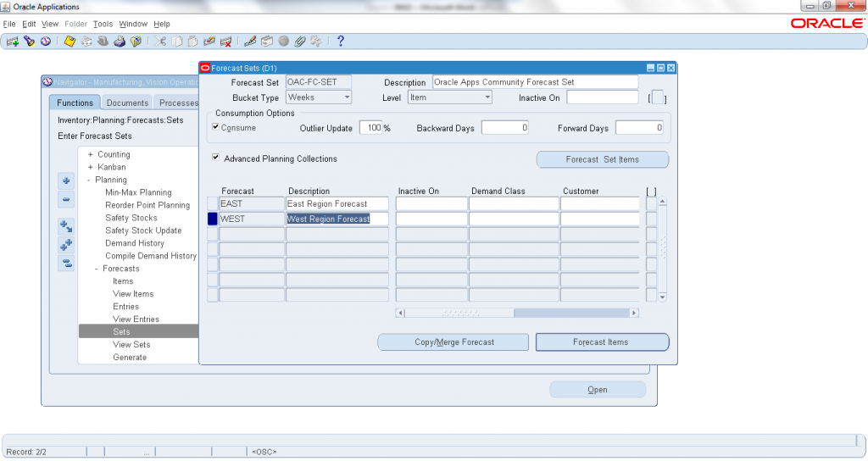868x461 pixels.
Task: Open Window Help question mark icon
Action: click(341, 42)
